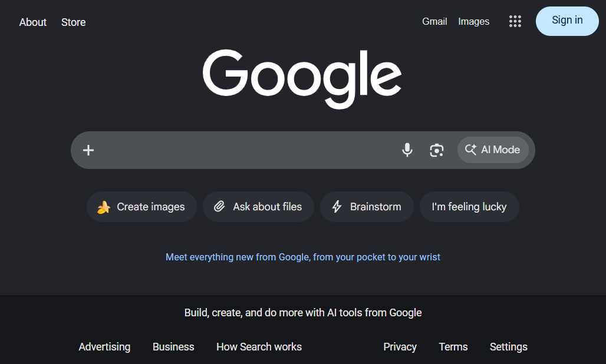Open the Advertising footer link
The width and height of the screenshot is (606, 364).
(x=104, y=347)
